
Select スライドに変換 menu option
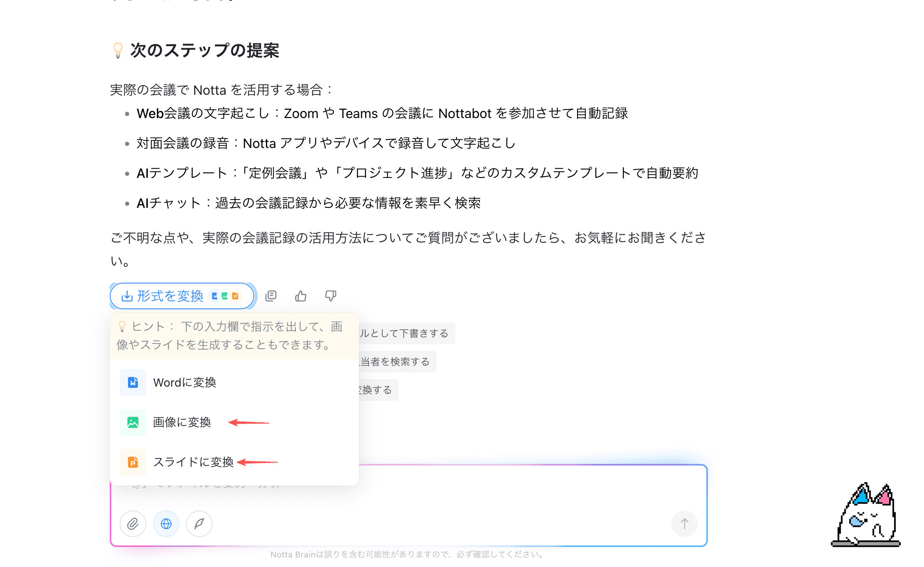193,462
